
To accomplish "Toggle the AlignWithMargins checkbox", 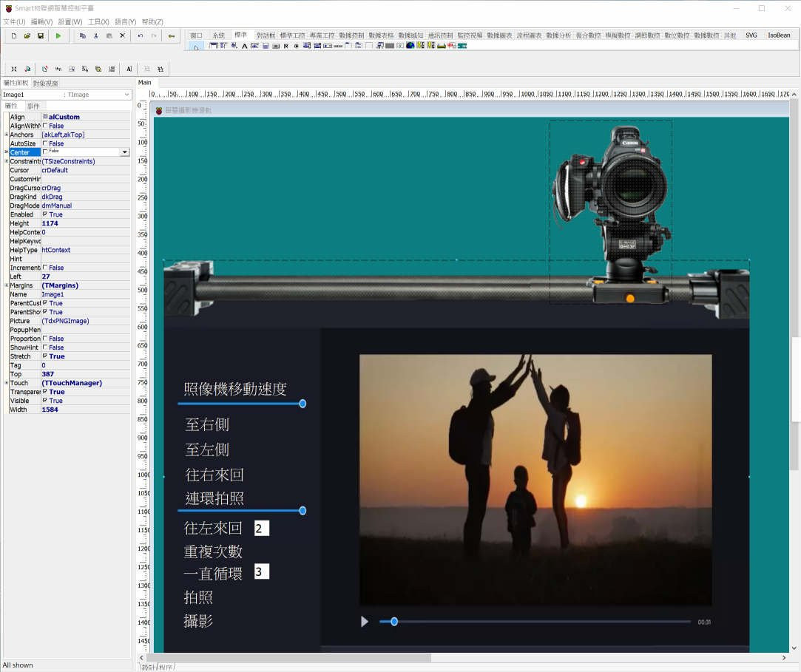I will pos(45,126).
